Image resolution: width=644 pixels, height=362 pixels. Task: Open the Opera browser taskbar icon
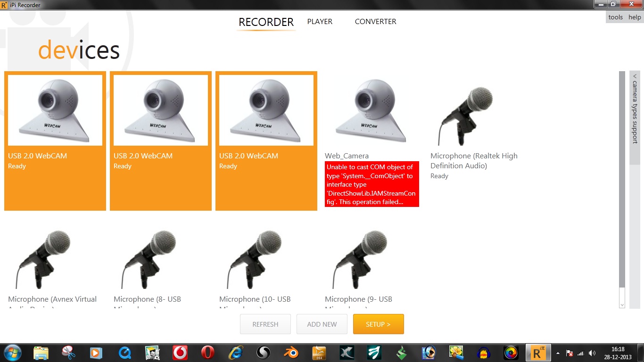pyautogui.click(x=207, y=353)
